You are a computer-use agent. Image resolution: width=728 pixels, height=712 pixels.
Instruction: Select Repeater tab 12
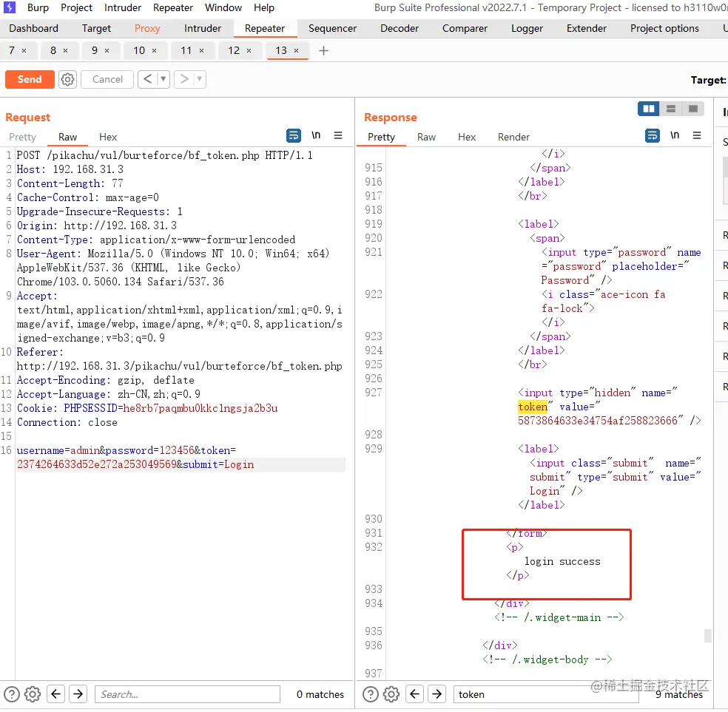pyautogui.click(x=234, y=50)
